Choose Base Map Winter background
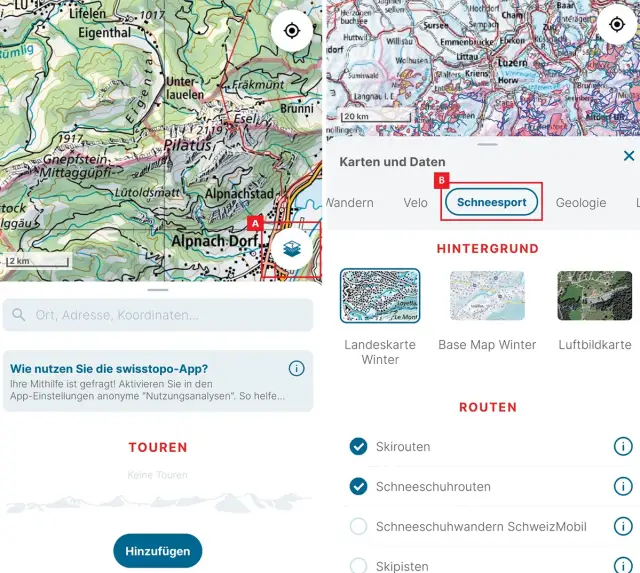Viewport: 640px width, 573px height. pos(487,295)
